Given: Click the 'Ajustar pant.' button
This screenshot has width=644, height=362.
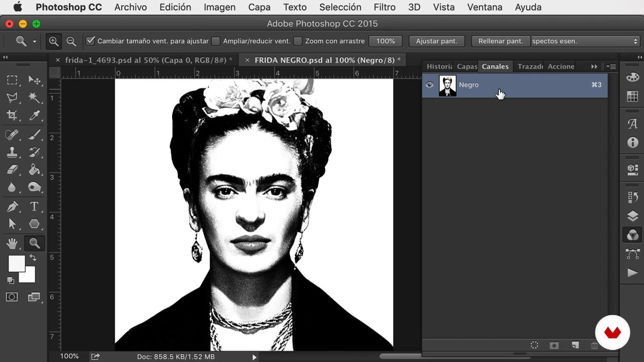Looking at the screenshot, I should point(436,41).
